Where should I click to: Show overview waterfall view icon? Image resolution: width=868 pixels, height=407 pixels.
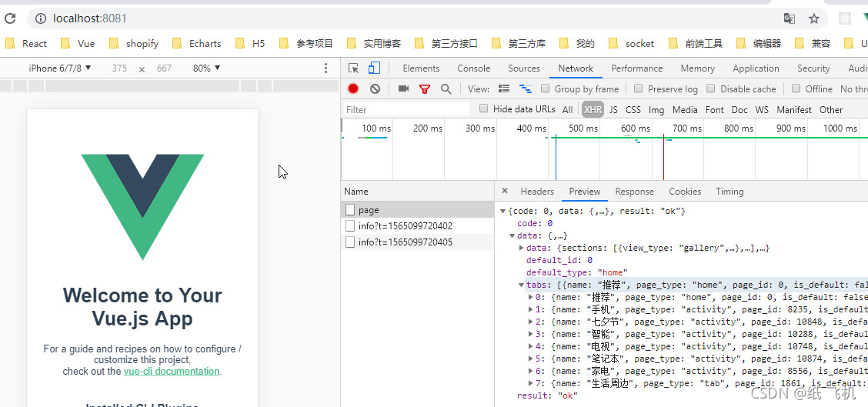[x=526, y=88]
